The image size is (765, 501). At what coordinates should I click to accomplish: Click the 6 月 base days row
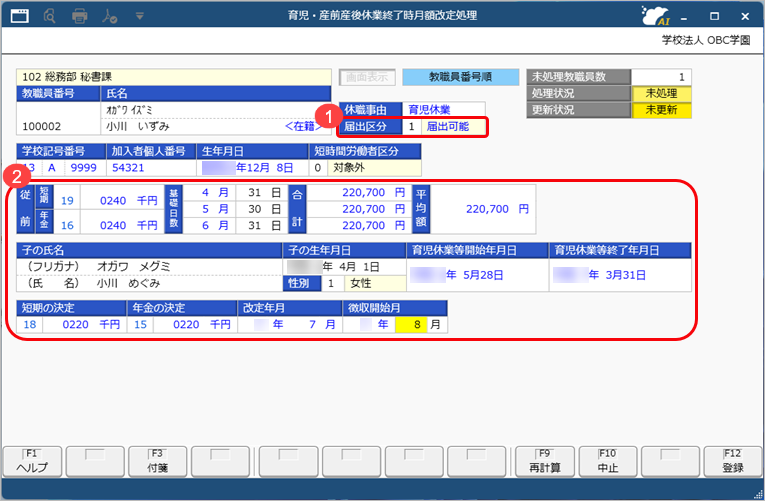pyautogui.click(x=215, y=225)
